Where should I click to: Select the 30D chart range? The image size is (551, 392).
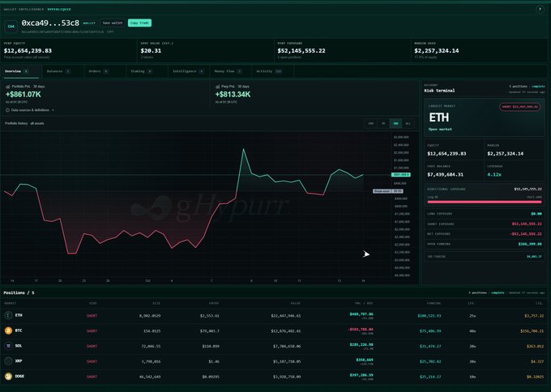pyautogui.click(x=395, y=124)
